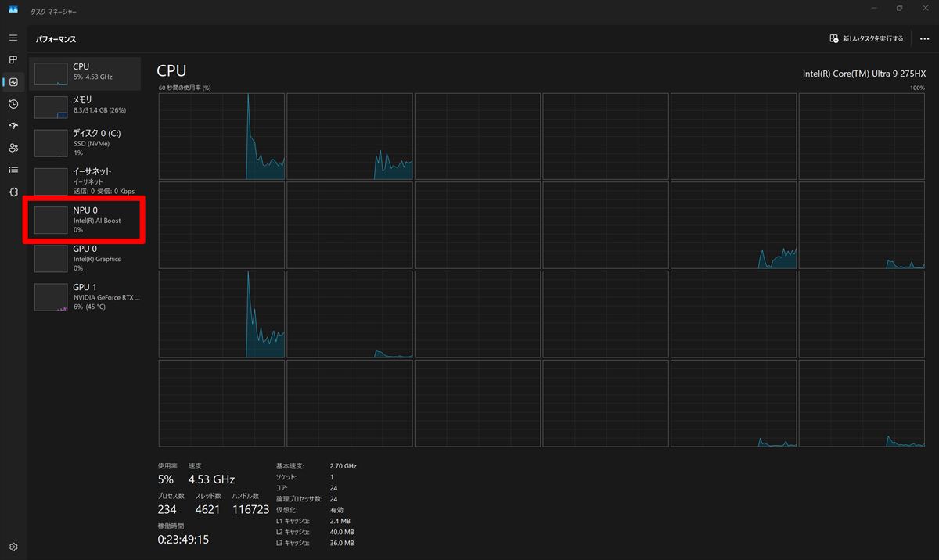Image resolution: width=939 pixels, height=560 pixels.
Task: Select the NPU 0 Intel AI Boost entry
Action: pyautogui.click(x=85, y=220)
